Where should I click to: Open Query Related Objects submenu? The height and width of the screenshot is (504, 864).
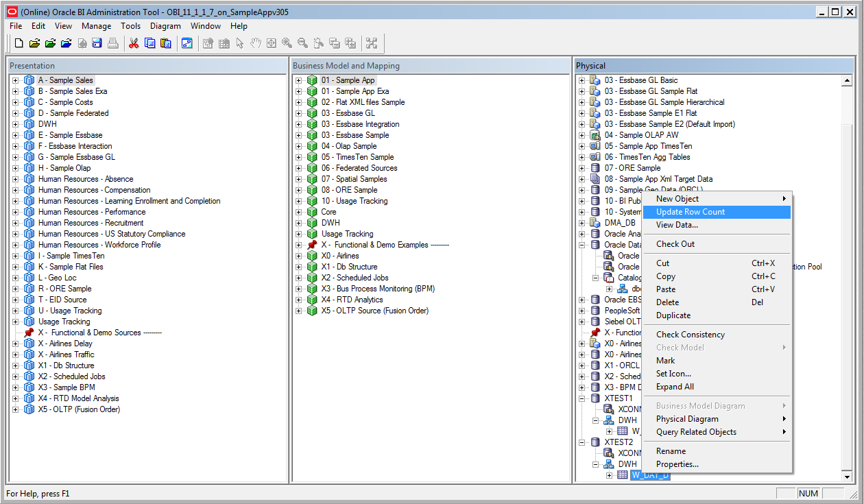717,432
